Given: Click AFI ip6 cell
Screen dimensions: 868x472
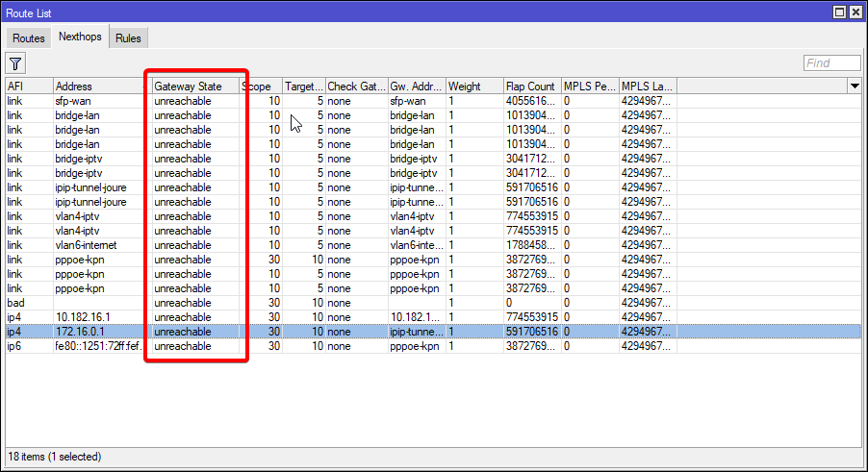Looking at the screenshot, I should (x=29, y=346).
